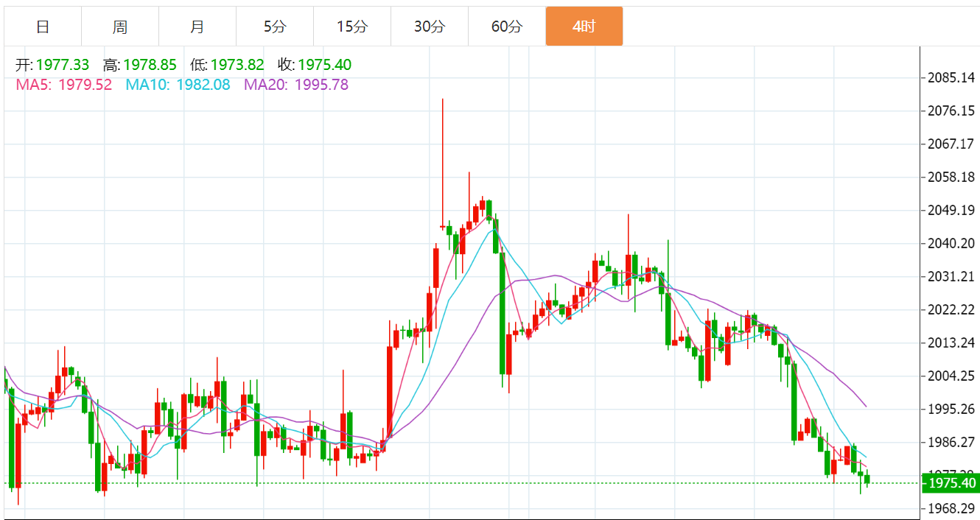
Task: Choose the 30分 timeframe tab
Action: point(430,27)
